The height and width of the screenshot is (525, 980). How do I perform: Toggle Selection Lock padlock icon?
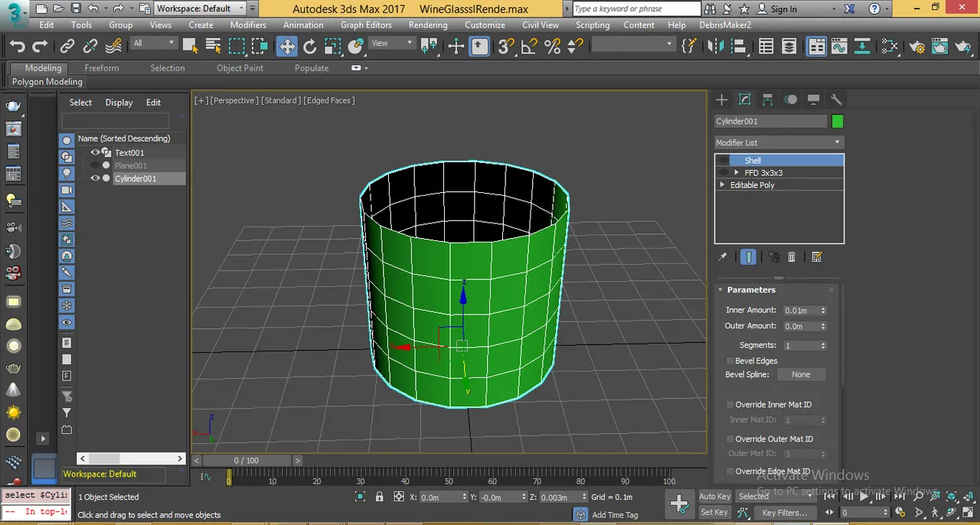pyautogui.click(x=379, y=497)
